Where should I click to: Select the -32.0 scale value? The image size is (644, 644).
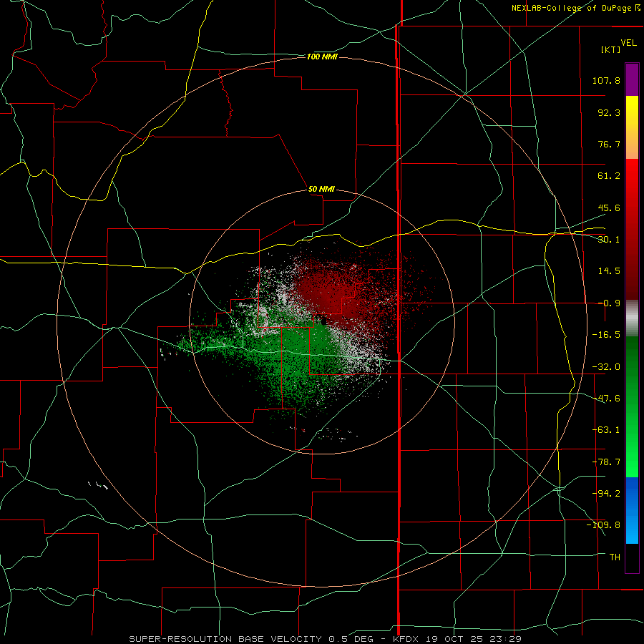(606, 367)
